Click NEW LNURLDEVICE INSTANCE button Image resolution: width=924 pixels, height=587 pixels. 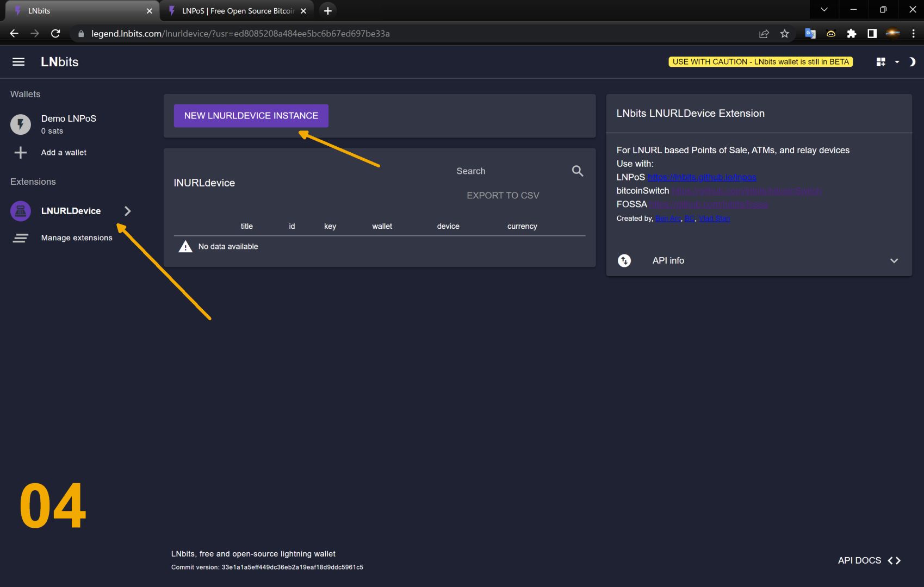(x=251, y=116)
